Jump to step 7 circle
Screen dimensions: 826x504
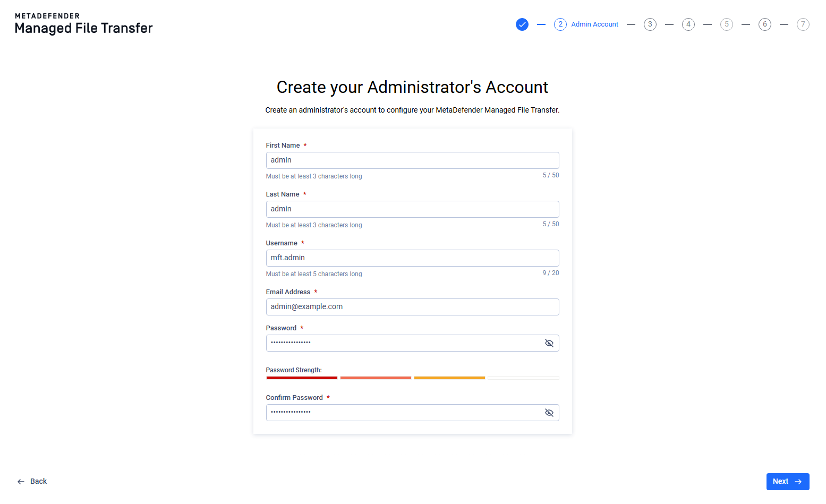click(803, 24)
